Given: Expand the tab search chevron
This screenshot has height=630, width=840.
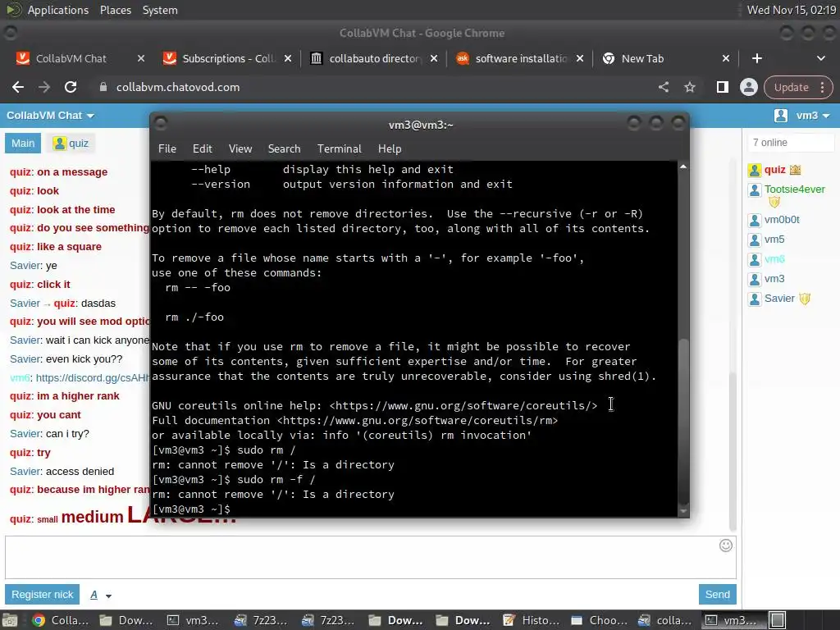Looking at the screenshot, I should point(820,58).
